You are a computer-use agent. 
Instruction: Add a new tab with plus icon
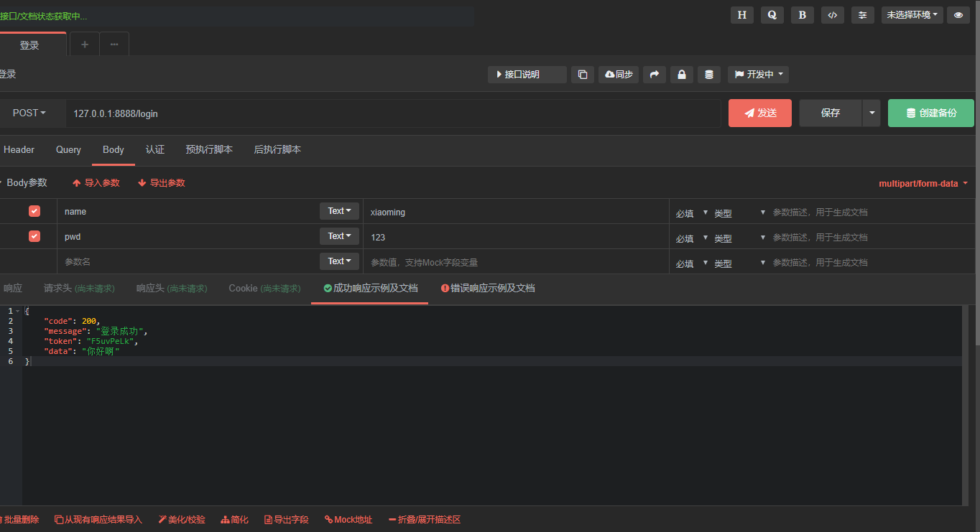(85, 45)
